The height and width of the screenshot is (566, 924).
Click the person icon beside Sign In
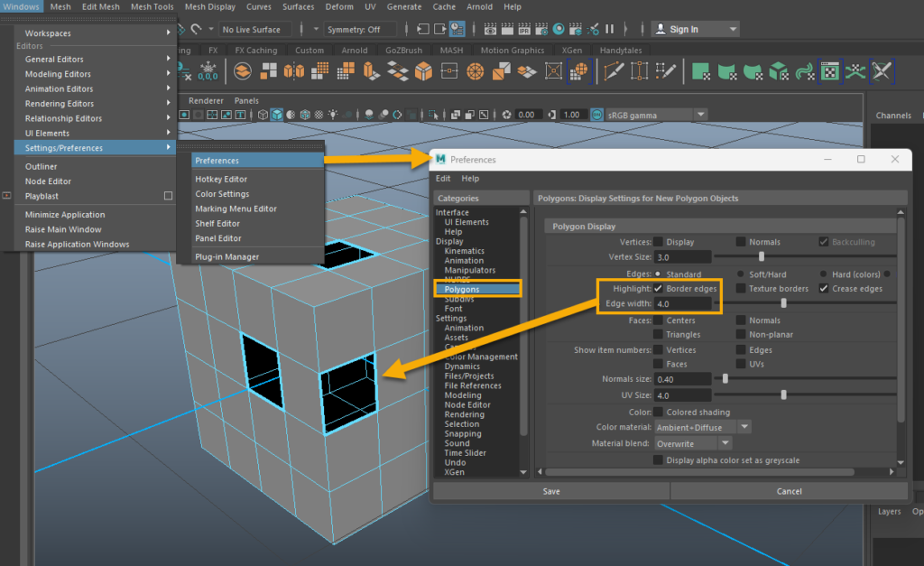[660, 29]
